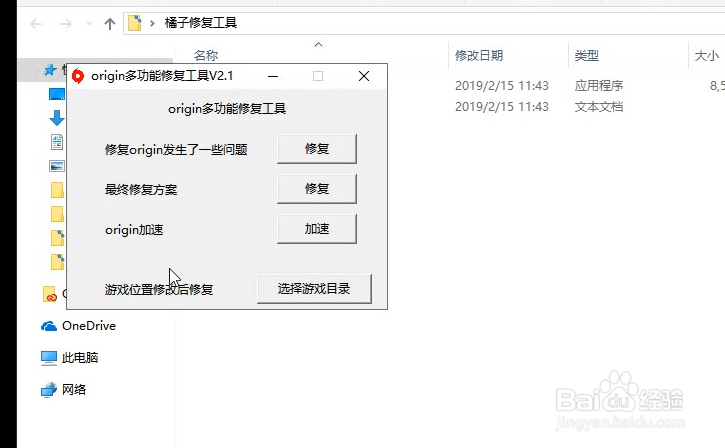725x448 pixels.
Task: Click 游戏位置修改后修复 label
Action: point(159,290)
